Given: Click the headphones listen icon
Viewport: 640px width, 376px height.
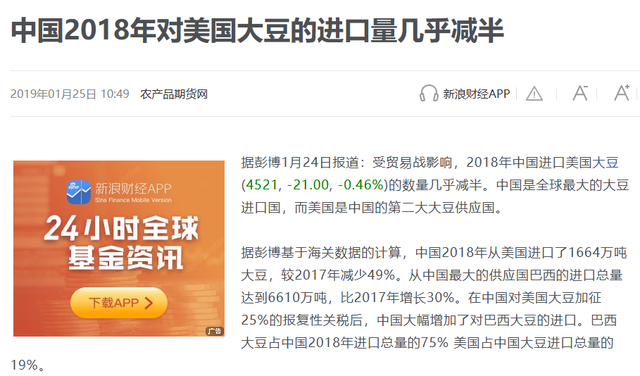Looking at the screenshot, I should click(x=428, y=93).
